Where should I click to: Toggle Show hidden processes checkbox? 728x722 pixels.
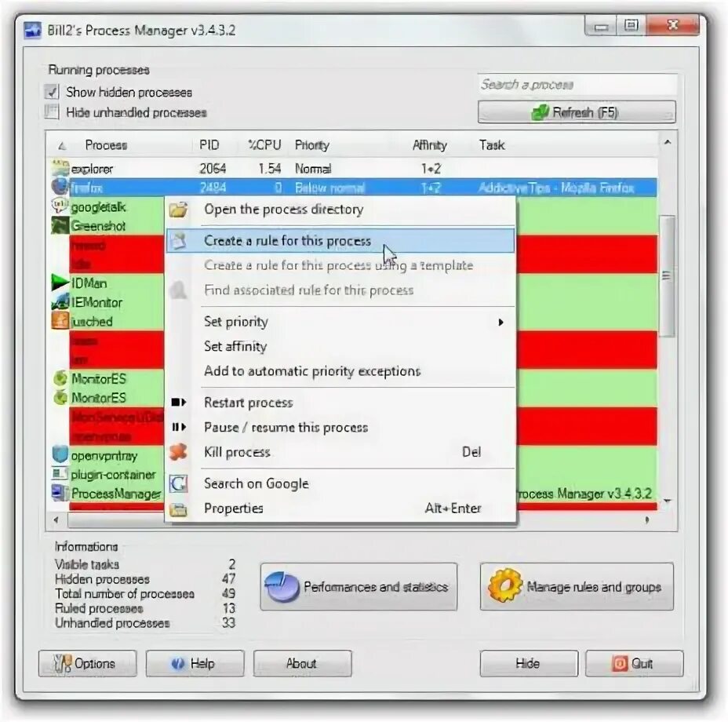point(52,92)
